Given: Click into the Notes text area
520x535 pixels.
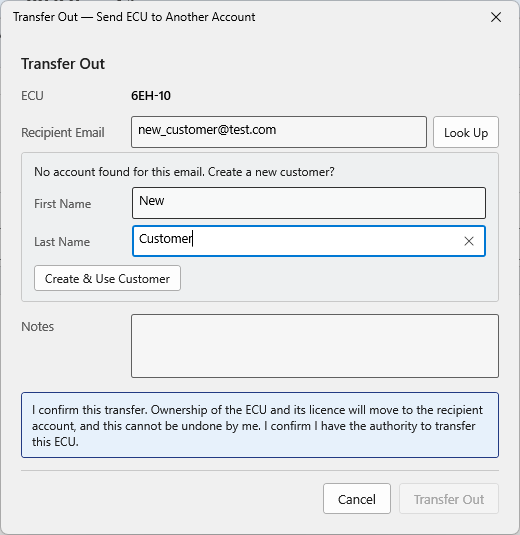Looking at the screenshot, I should tap(315, 346).
